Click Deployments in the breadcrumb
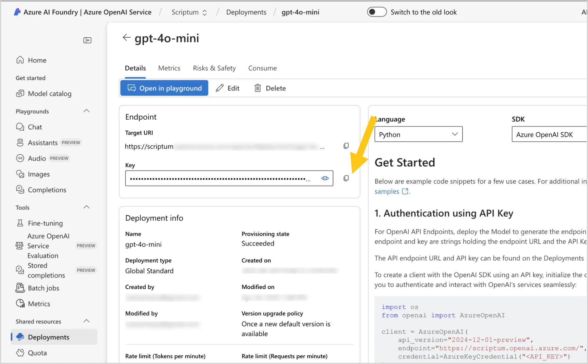The image size is (588, 364). (x=246, y=12)
